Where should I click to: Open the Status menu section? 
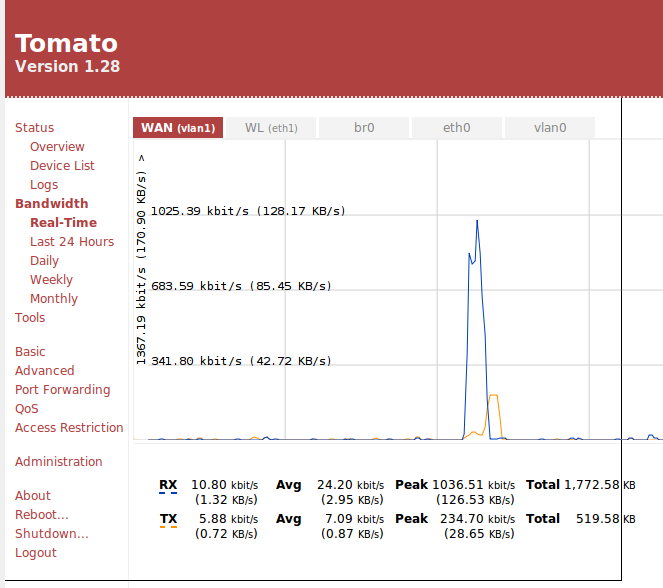click(x=34, y=128)
